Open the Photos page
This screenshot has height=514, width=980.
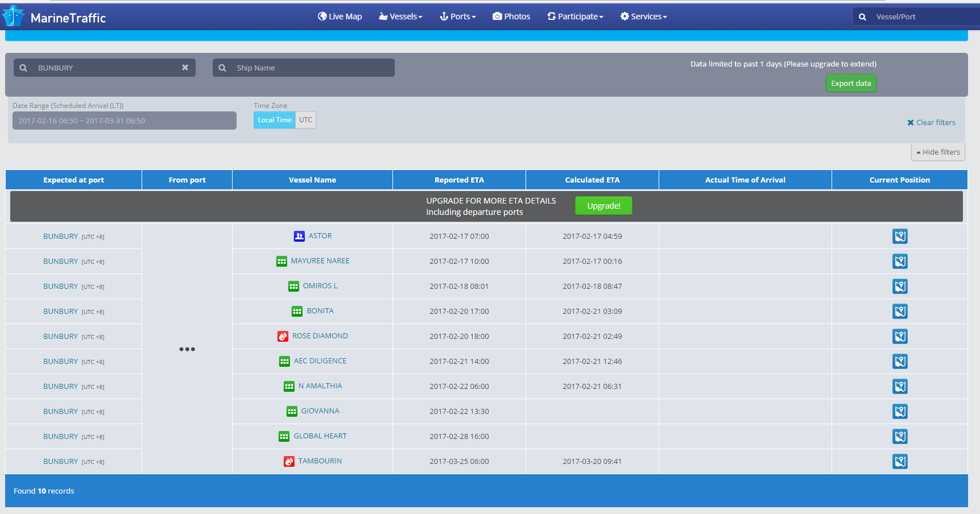(511, 16)
